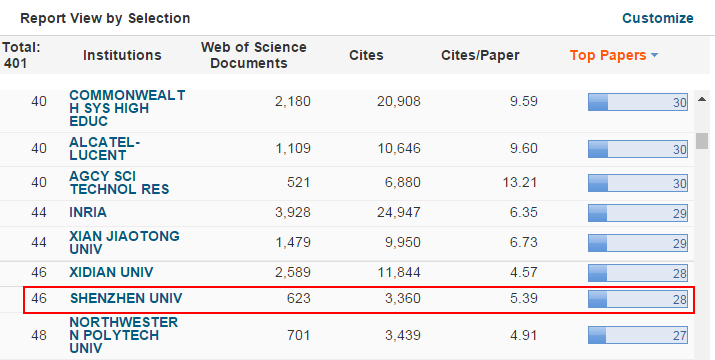Select cites value 3,439

[403, 335]
